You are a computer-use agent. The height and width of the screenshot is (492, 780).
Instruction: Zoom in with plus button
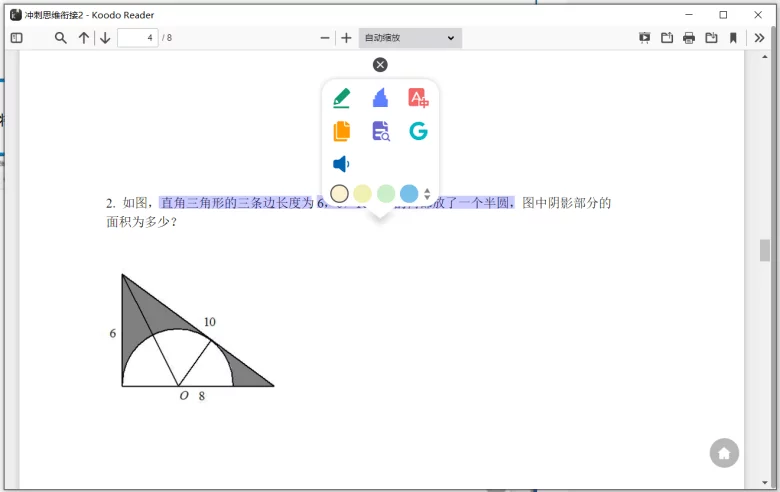click(x=346, y=38)
